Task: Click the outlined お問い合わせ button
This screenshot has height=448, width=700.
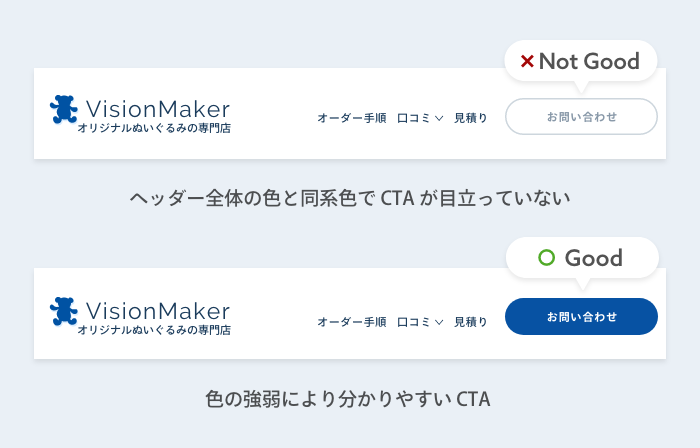Action: pos(581,116)
